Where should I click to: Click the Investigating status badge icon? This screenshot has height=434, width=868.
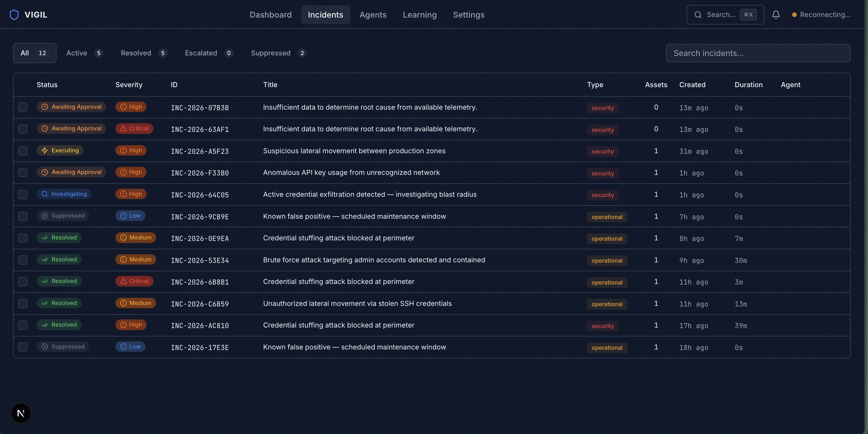[x=44, y=194]
